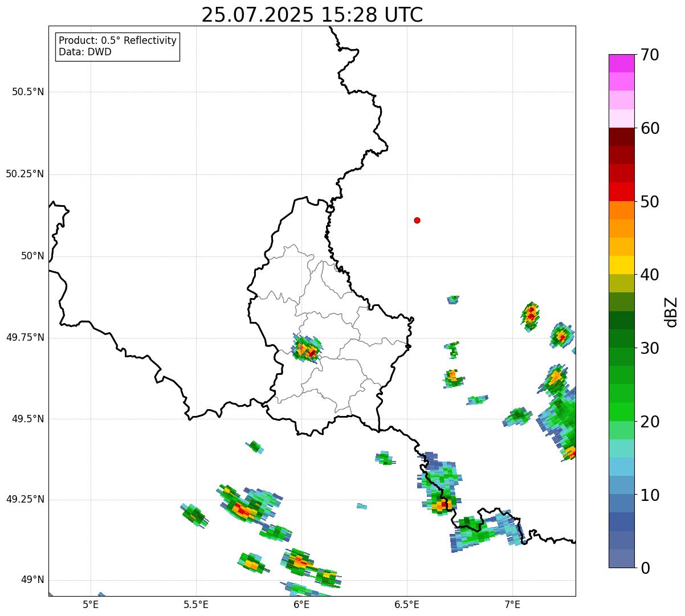The height and width of the screenshot is (616, 685).
Task: Click the colorbar tick label "30"
Action: pos(650,348)
